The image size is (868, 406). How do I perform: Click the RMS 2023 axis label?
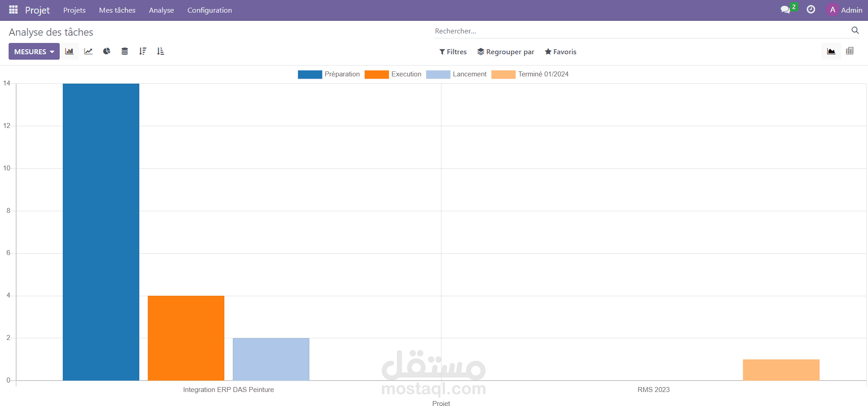[654, 390]
